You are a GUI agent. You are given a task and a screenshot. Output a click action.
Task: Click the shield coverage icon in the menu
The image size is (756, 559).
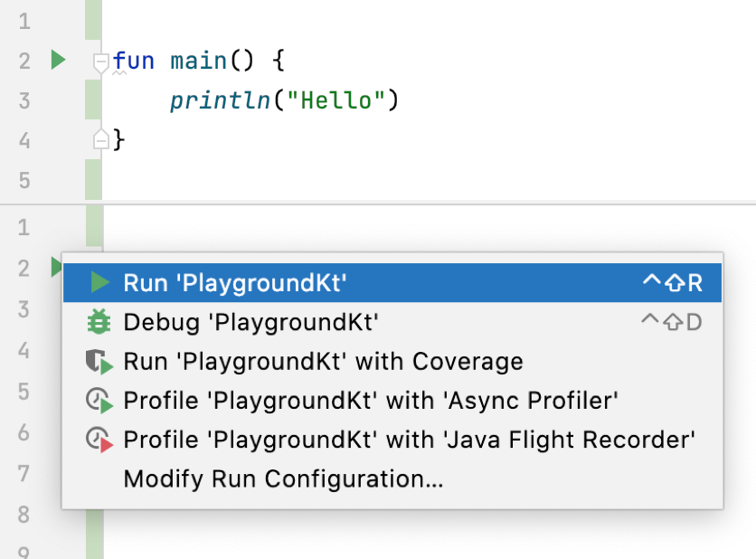coord(98,363)
